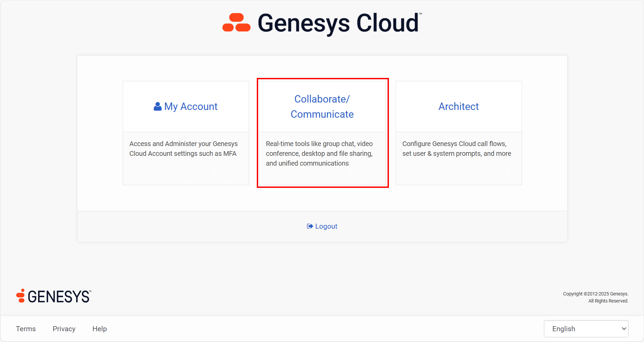The image size is (644, 342).
Task: Click the user icon beside My Account
Action: [157, 107]
